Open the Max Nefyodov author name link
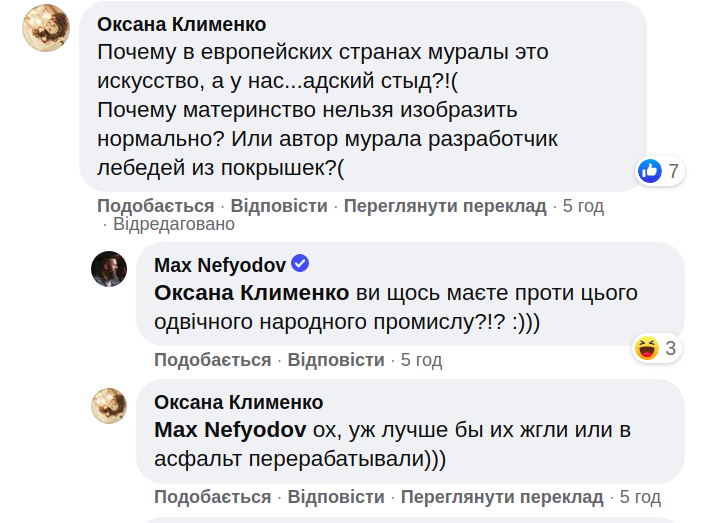 tap(220, 264)
